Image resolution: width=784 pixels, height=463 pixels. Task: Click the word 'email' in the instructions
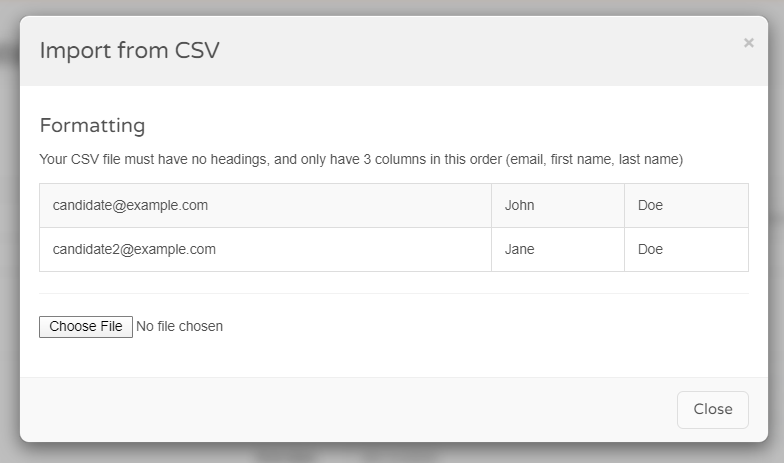point(526,160)
